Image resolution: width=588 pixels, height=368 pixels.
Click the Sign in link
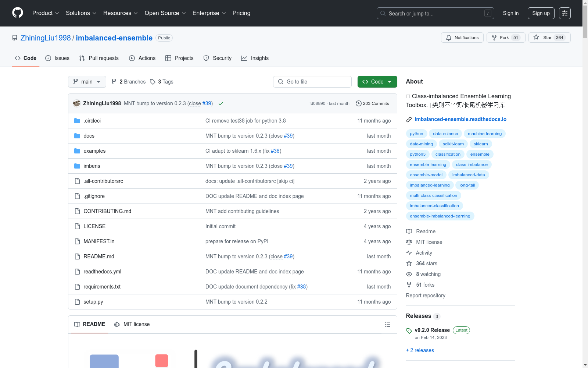tap(511, 13)
